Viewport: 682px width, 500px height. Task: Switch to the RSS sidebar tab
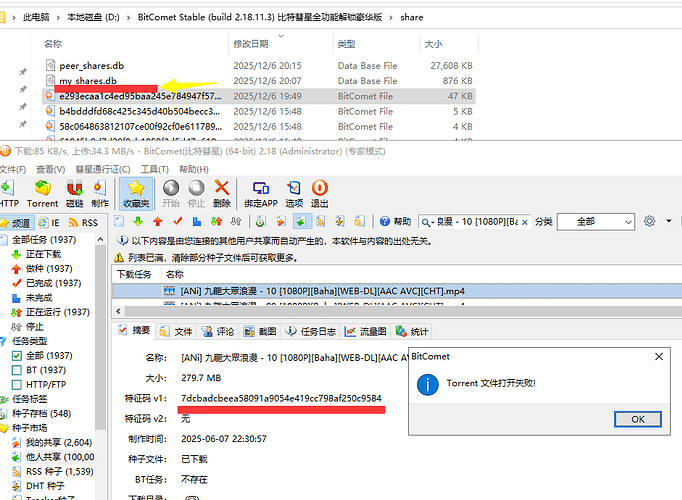[x=84, y=223]
